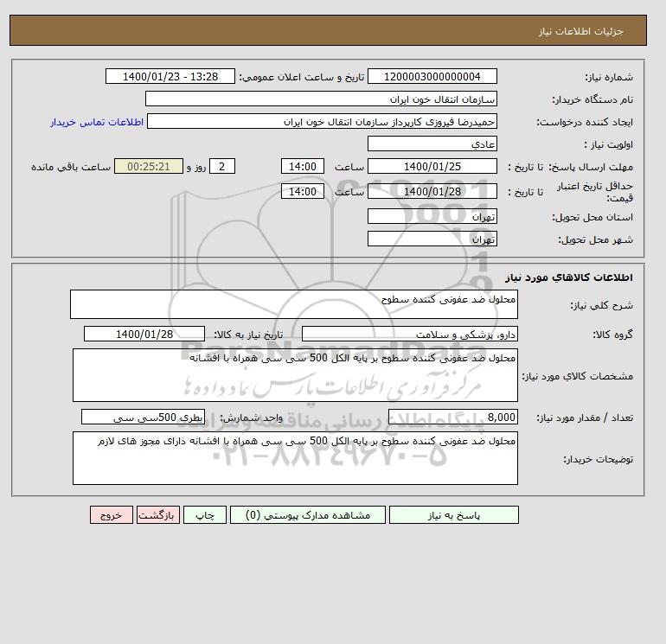The width and height of the screenshot is (666, 644).
Task: Click the بازگشت back button
Action: click(158, 515)
